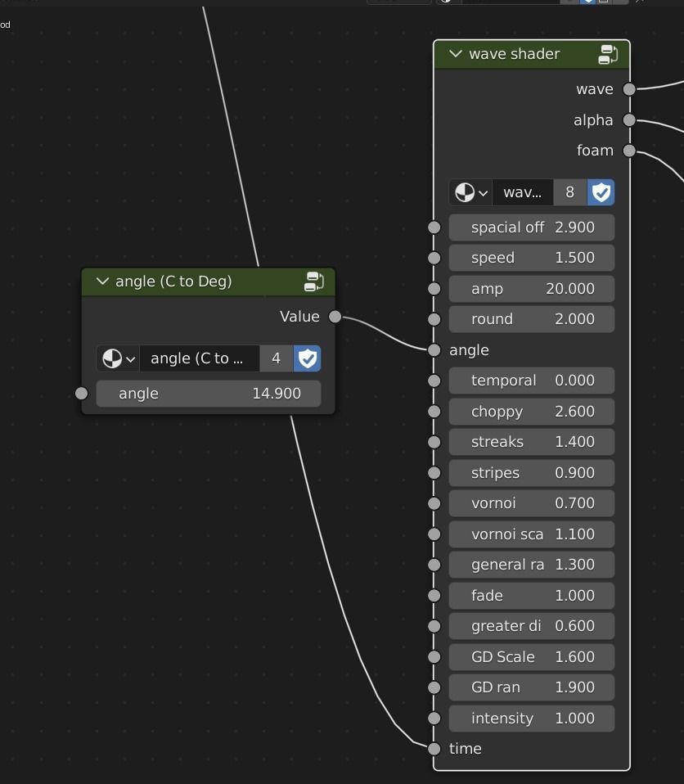Click the general ra input socket

click(434, 565)
